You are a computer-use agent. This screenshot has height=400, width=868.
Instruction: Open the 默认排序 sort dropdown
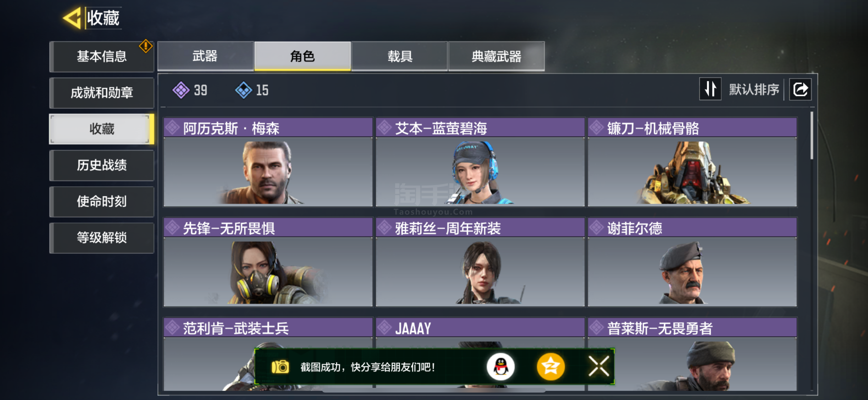pos(754,90)
